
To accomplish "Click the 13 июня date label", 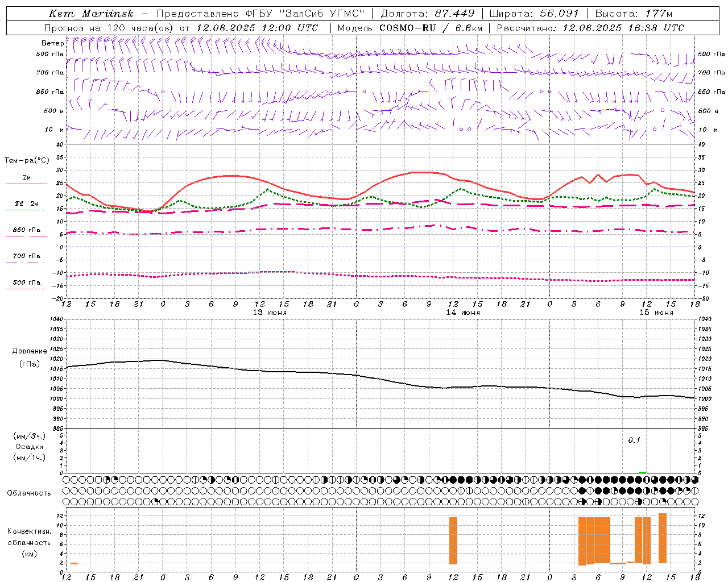I will (x=270, y=313).
